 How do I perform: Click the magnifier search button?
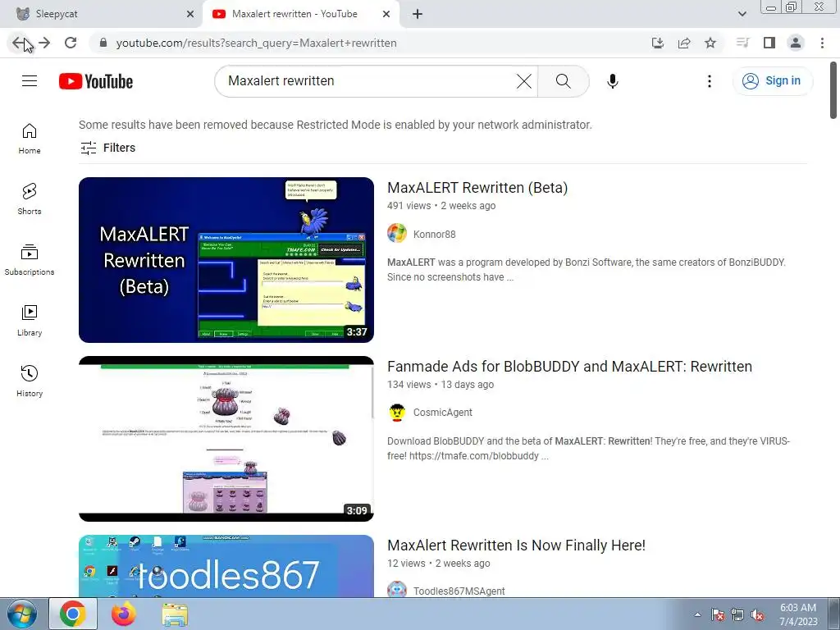click(563, 81)
